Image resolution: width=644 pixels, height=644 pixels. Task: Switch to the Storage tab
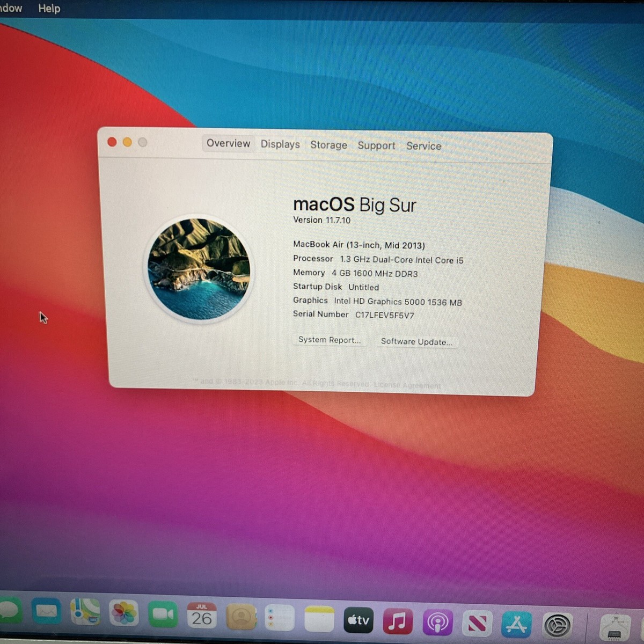click(328, 145)
